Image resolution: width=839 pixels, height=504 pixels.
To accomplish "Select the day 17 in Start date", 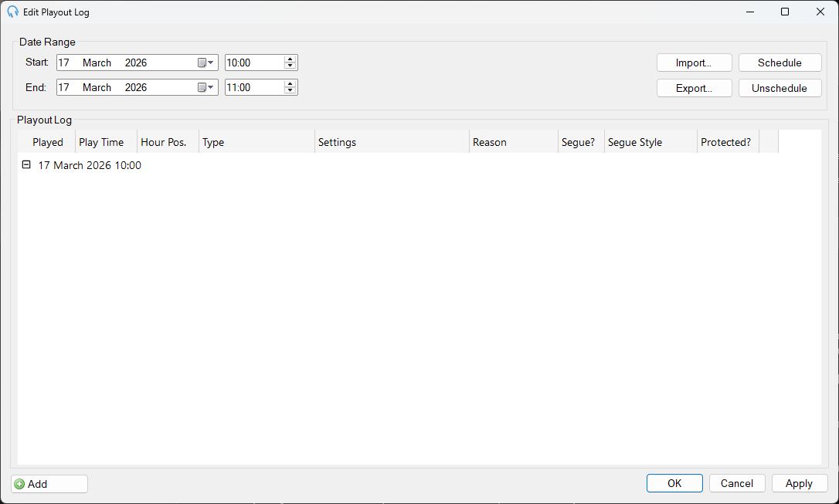I will (63, 63).
